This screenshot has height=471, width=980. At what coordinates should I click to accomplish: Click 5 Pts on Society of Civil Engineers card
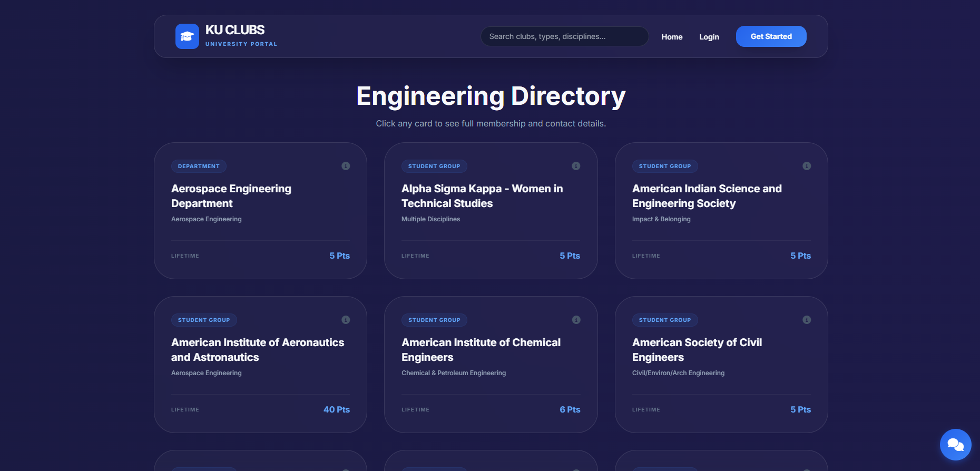click(x=801, y=409)
